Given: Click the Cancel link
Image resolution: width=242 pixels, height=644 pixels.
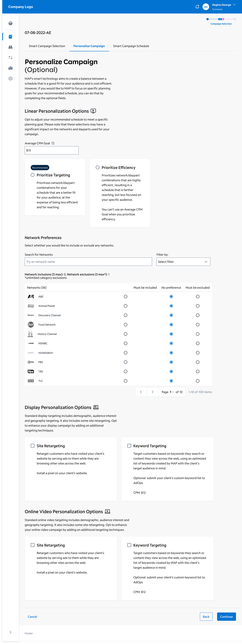Looking at the screenshot, I should [32, 617].
